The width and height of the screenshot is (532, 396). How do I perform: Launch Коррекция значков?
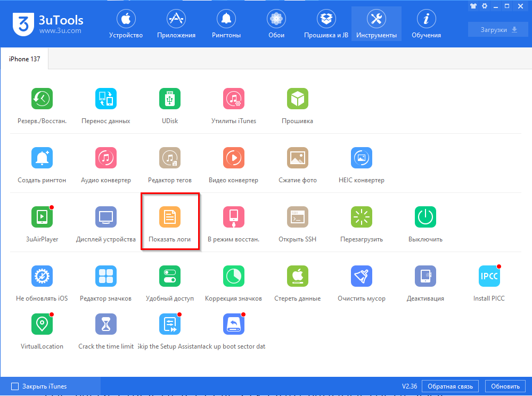tap(234, 276)
